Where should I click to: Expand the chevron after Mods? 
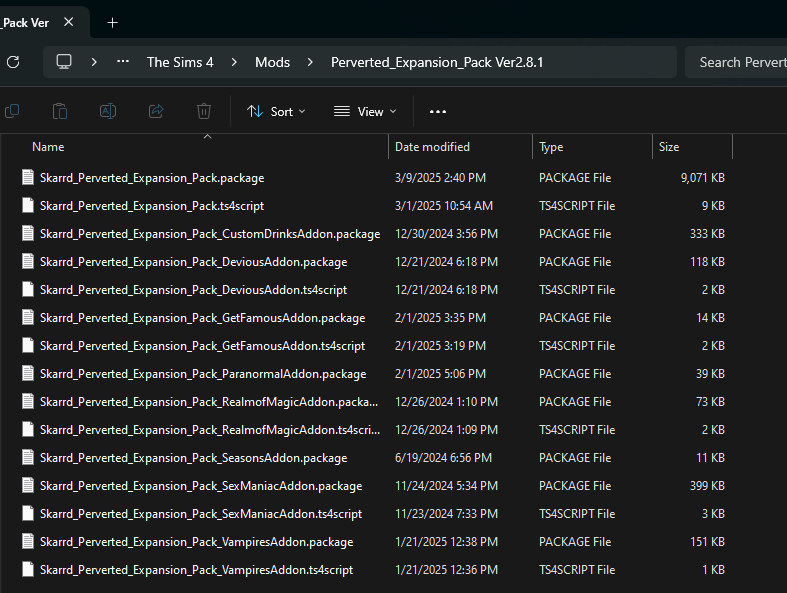(310, 62)
